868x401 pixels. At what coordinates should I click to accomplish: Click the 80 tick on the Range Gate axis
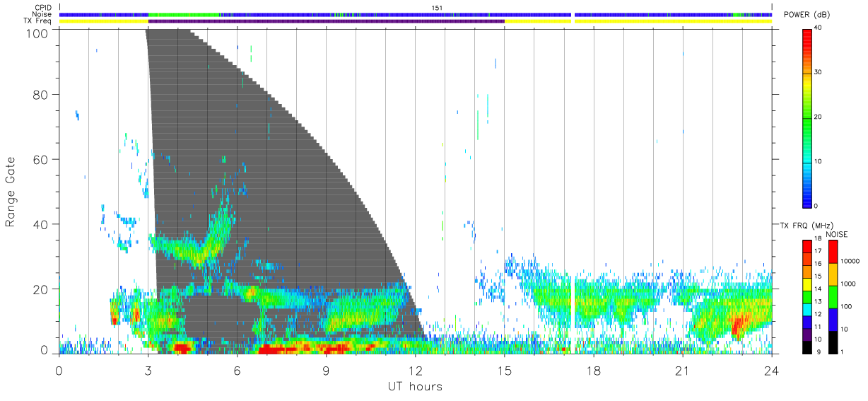pyautogui.click(x=40, y=95)
